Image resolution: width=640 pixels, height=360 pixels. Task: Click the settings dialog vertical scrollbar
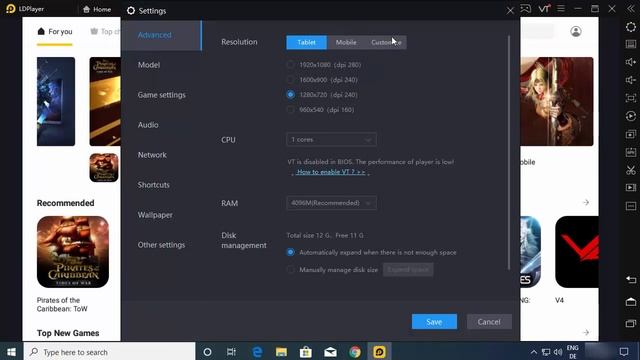point(509,152)
